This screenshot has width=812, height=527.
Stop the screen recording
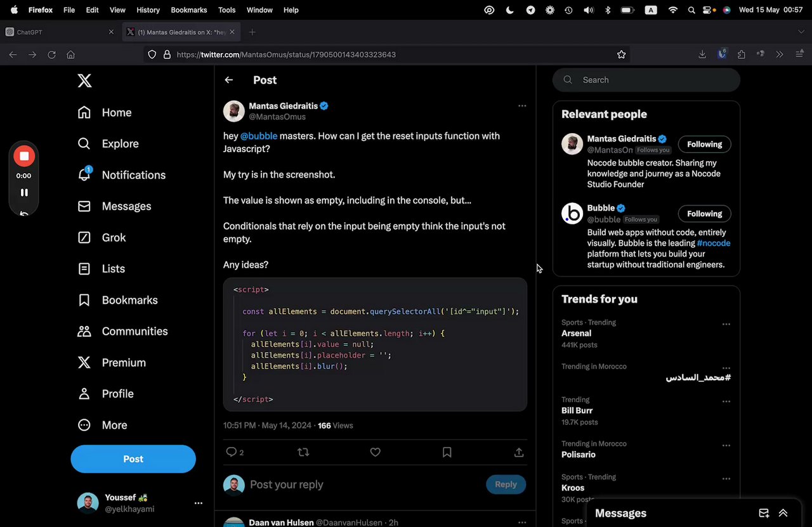[x=24, y=156]
